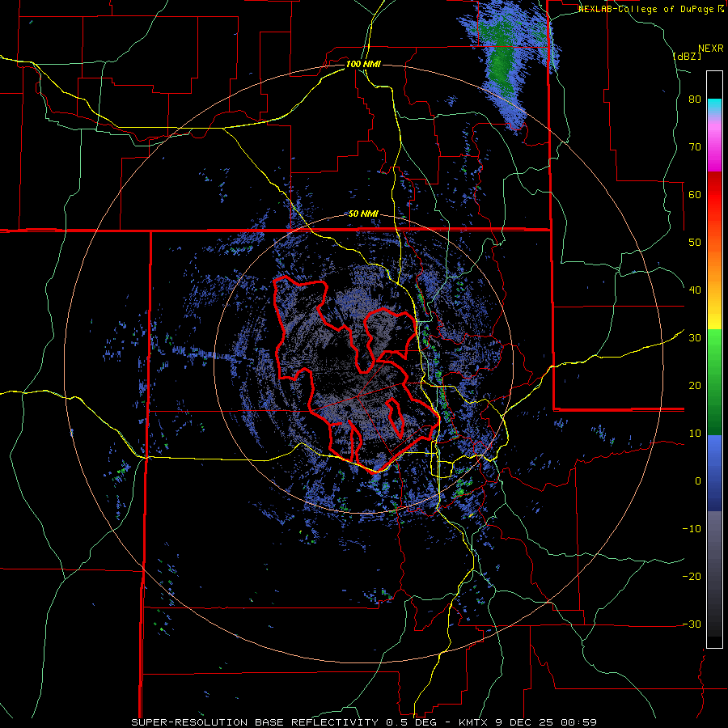Click the blue band of the color scale
The width and height of the screenshot is (728, 728).
point(714,472)
